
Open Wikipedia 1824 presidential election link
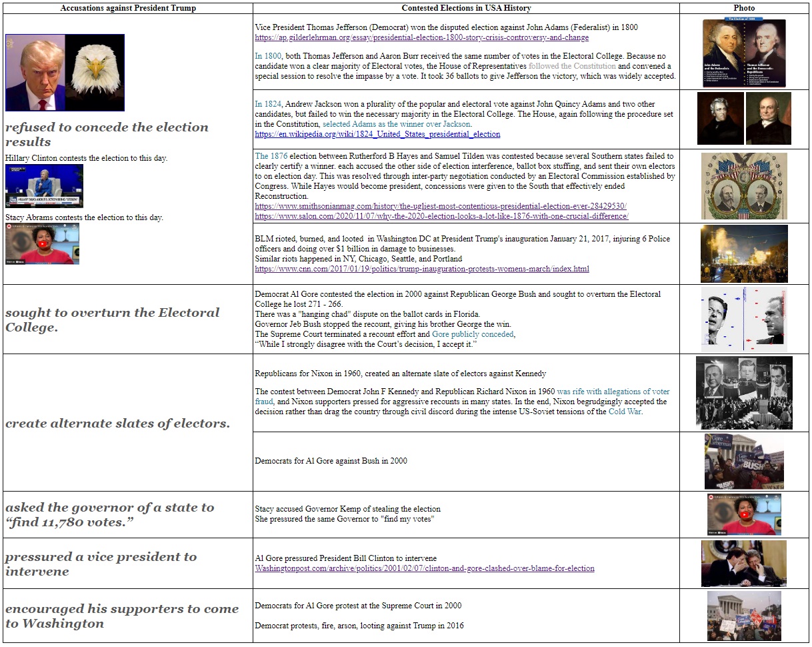point(377,134)
